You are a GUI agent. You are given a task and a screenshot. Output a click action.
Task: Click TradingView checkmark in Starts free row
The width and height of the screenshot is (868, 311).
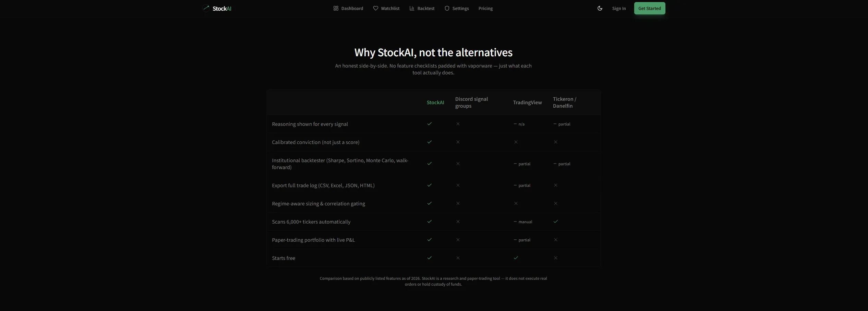516,258
